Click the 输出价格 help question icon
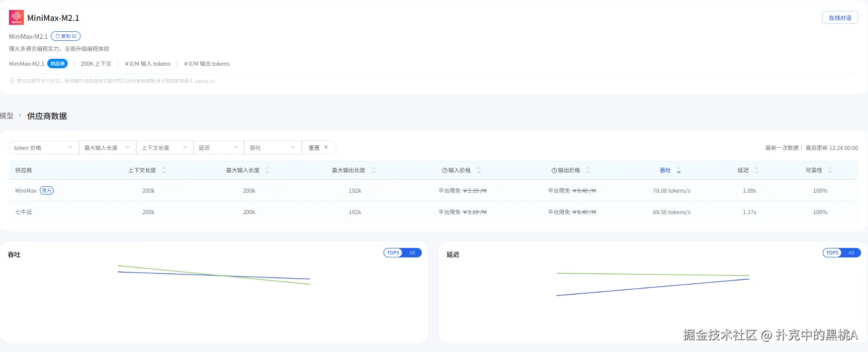The width and height of the screenshot is (868, 352). tap(554, 170)
